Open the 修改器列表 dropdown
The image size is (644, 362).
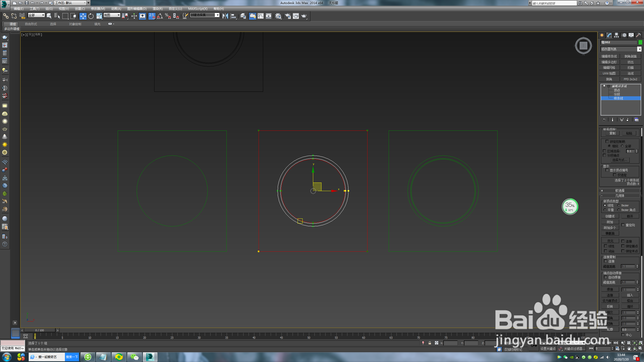click(x=639, y=49)
